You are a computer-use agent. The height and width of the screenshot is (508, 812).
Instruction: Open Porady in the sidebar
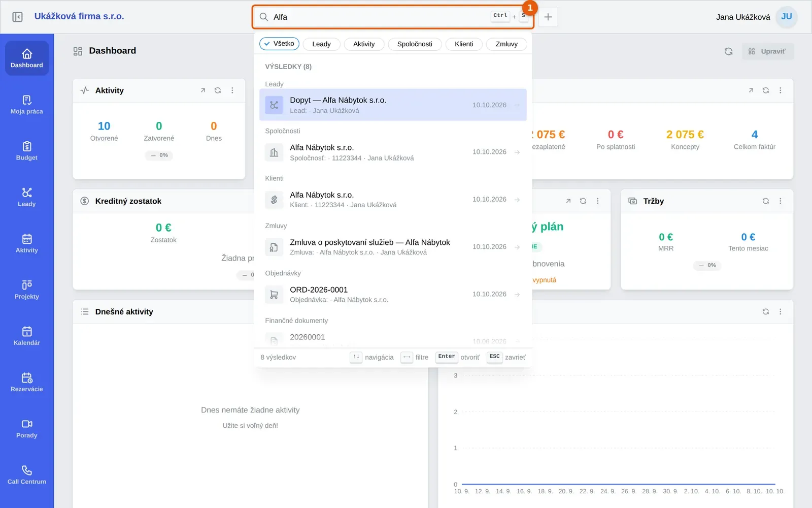coord(27,428)
